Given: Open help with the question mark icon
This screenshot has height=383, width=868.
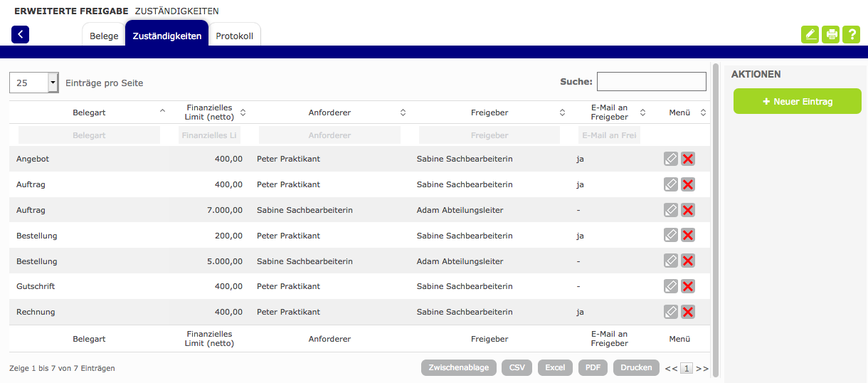Looking at the screenshot, I should pyautogui.click(x=851, y=34).
